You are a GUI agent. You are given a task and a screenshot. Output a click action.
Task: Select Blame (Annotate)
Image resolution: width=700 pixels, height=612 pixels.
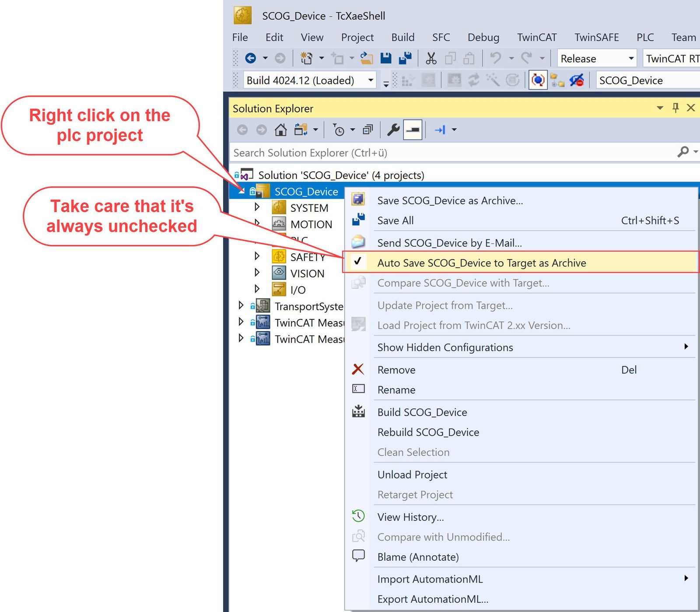point(521,556)
